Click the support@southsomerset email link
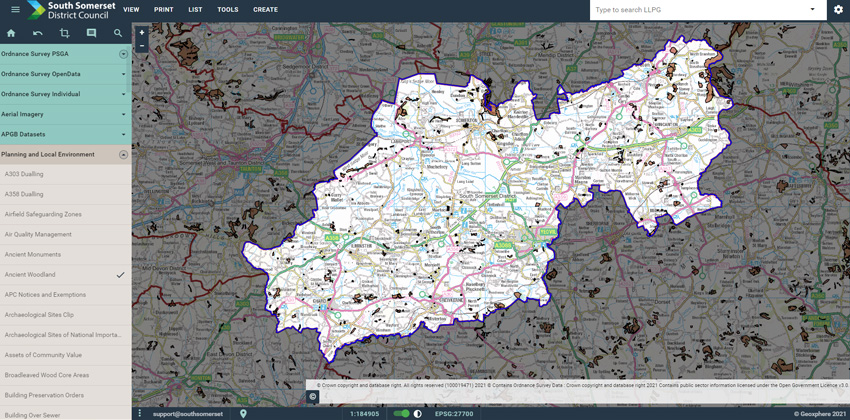This screenshot has width=850, height=420. pyautogui.click(x=188, y=413)
